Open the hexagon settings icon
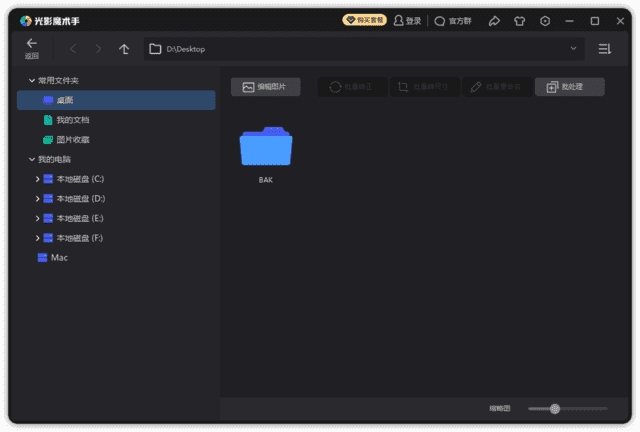This screenshot has width=640, height=432. click(x=545, y=20)
